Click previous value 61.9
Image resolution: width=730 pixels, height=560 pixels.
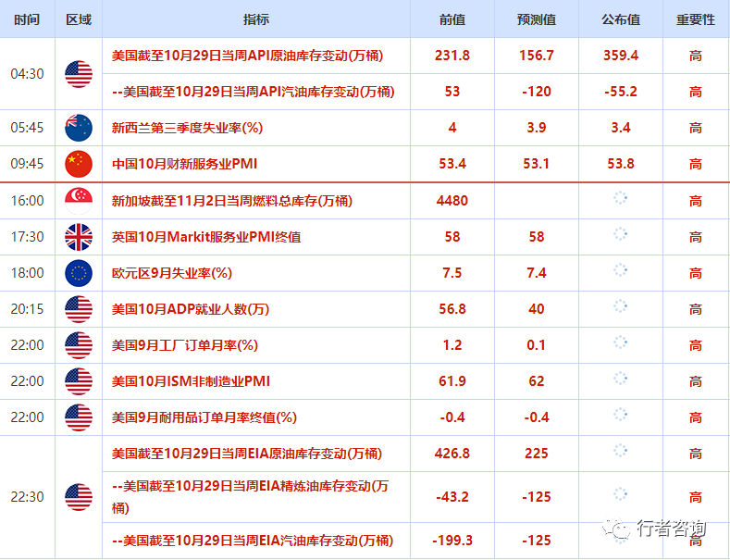pos(452,381)
